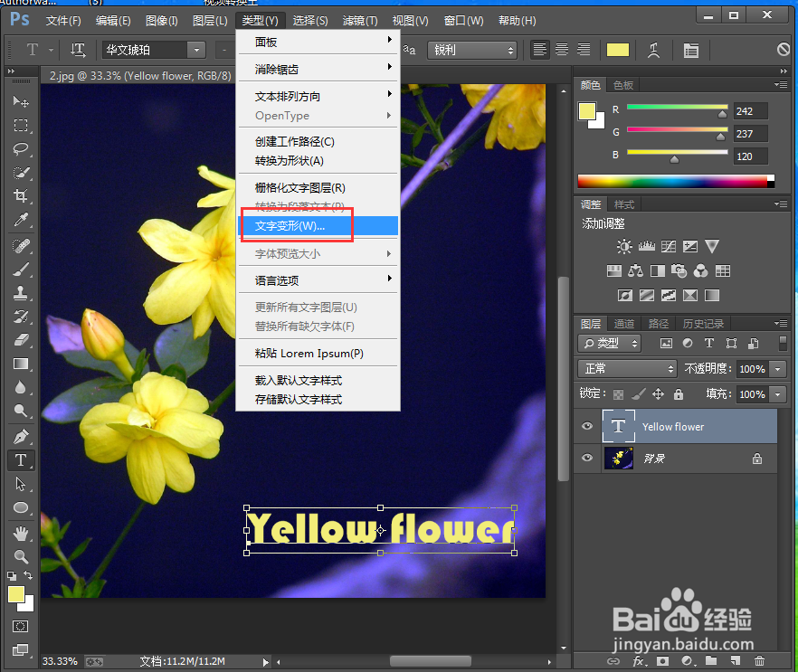Viewport: 798px width, 672px height.
Task: Click the Levels adjustment icon
Action: click(647, 247)
